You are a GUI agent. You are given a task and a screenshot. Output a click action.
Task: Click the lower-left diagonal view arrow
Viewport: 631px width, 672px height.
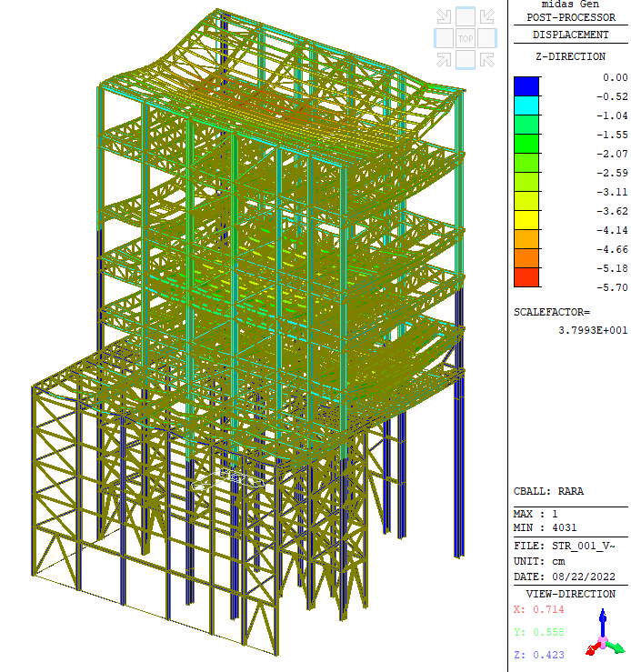pos(444,60)
